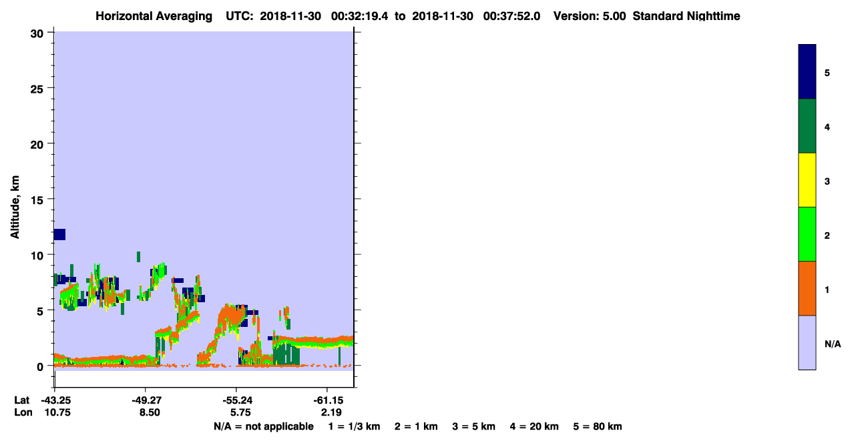Click the latitude value -49.27
Image resolution: width=868 pixels, height=445 pixels.
(x=146, y=400)
